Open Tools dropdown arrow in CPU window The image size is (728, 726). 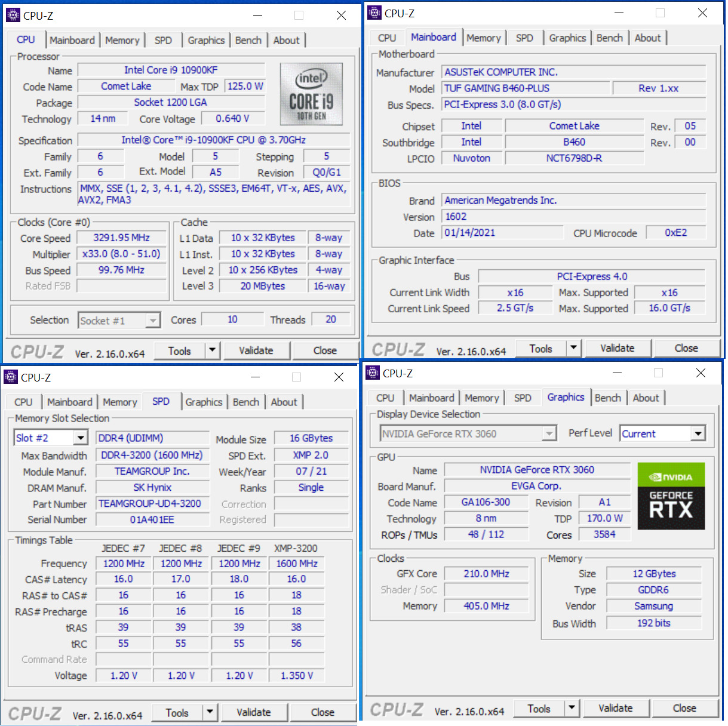[212, 350]
